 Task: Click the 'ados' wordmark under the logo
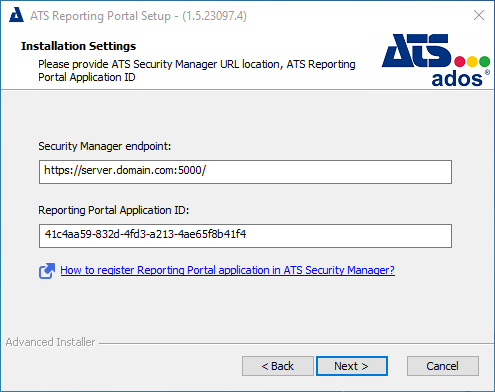coord(457,79)
